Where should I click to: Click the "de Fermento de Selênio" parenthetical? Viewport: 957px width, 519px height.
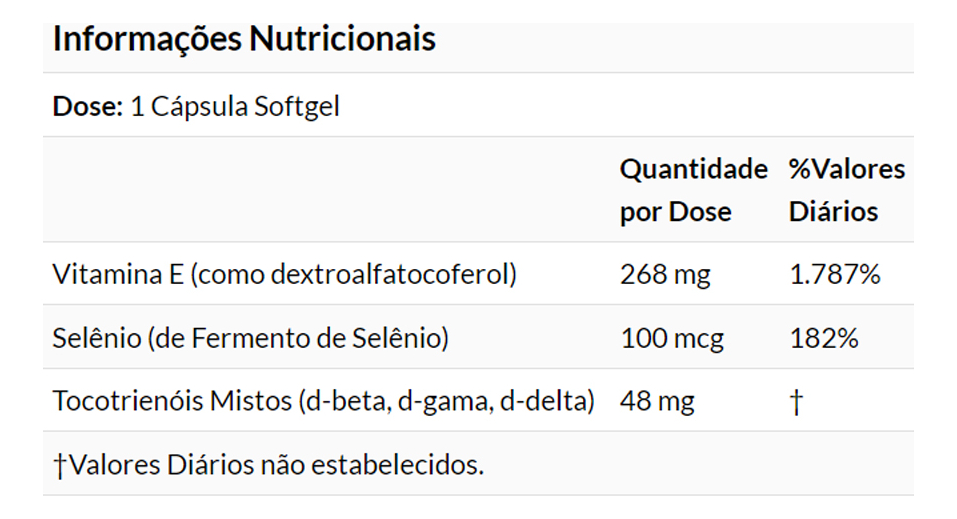pyautogui.click(x=297, y=338)
